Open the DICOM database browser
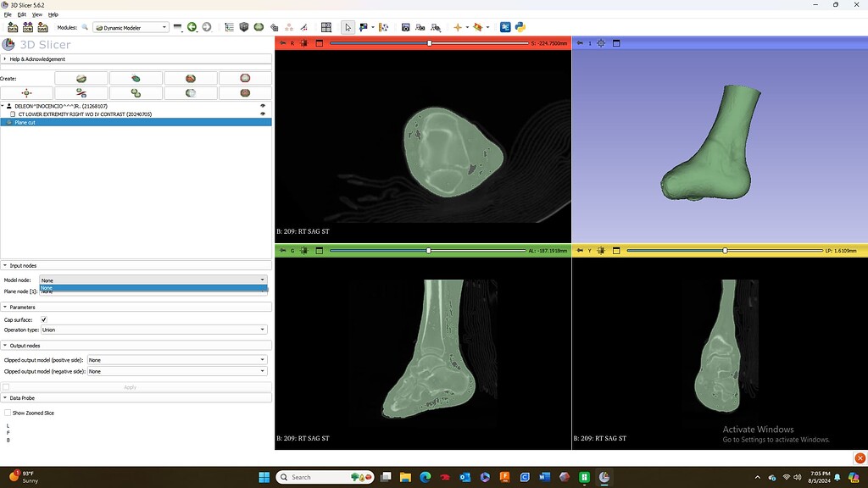The width and height of the screenshot is (868, 488). pyautogui.click(x=29, y=27)
